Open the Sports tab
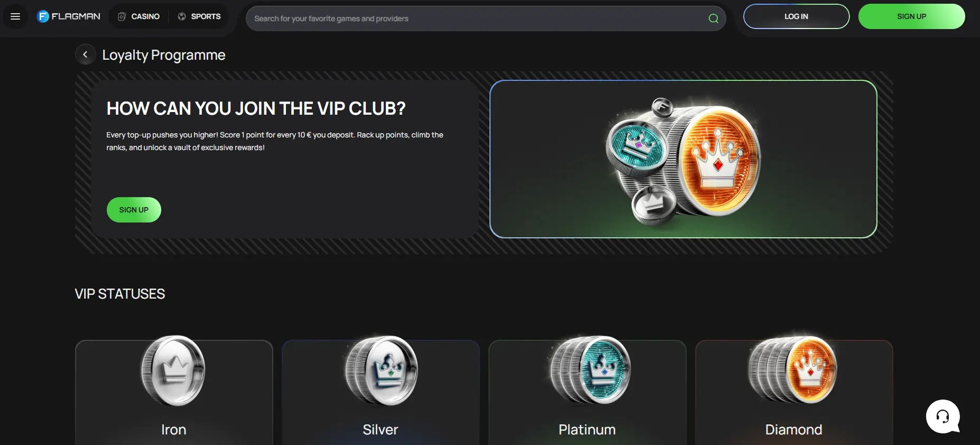The width and height of the screenshot is (980, 445). pyautogui.click(x=199, y=16)
